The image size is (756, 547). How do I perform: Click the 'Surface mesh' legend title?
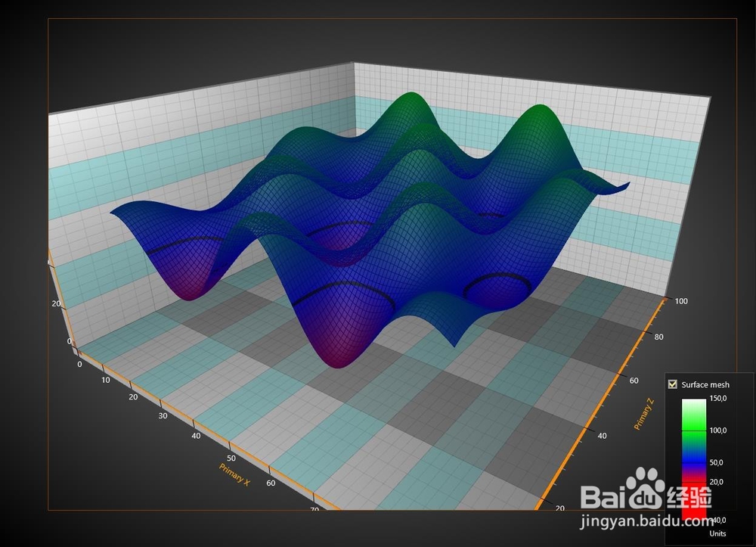tap(705, 385)
